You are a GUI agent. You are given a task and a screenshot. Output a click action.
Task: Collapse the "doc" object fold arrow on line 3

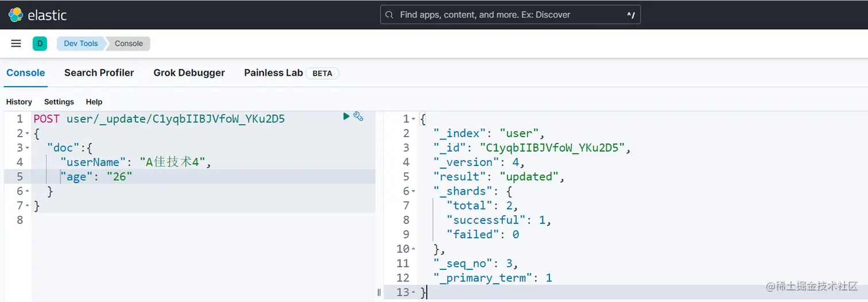27,148
